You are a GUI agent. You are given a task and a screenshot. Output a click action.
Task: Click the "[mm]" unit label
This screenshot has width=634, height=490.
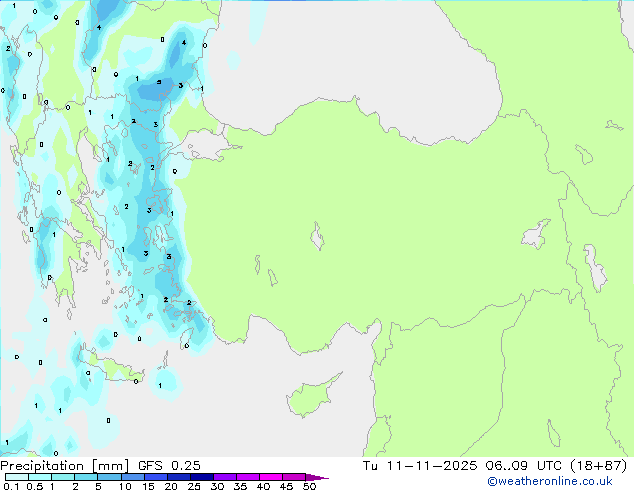tap(111, 466)
